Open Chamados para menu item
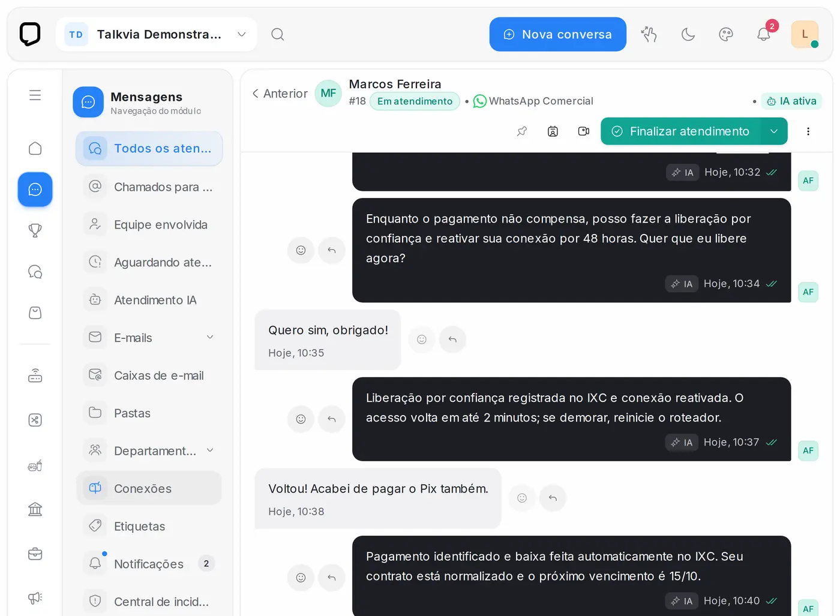Image resolution: width=840 pixels, height=616 pixels. tap(149, 187)
